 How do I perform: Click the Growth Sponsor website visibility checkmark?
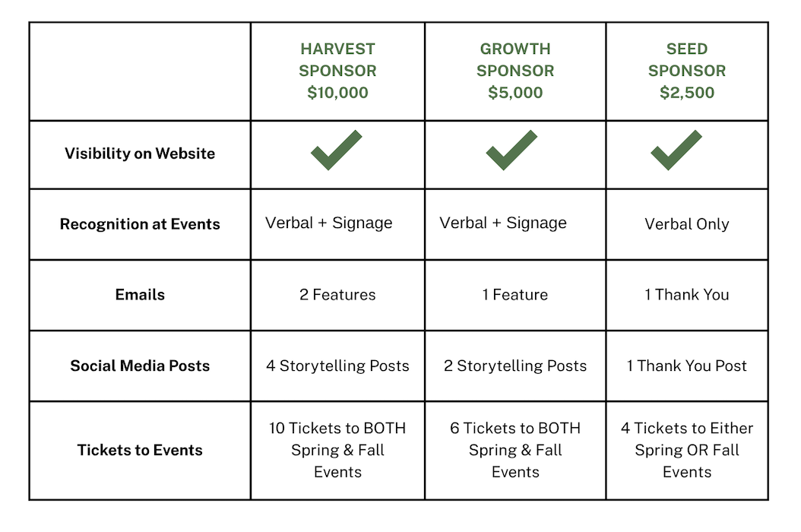point(511,150)
